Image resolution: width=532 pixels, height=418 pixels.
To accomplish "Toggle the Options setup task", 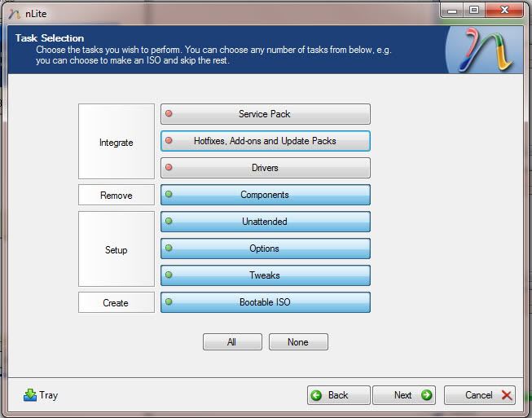I will coord(266,249).
